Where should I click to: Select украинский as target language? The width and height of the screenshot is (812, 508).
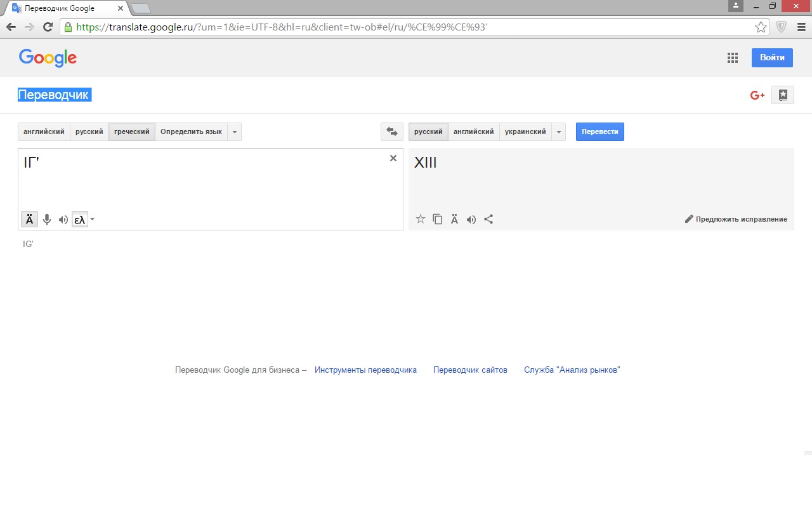525,132
